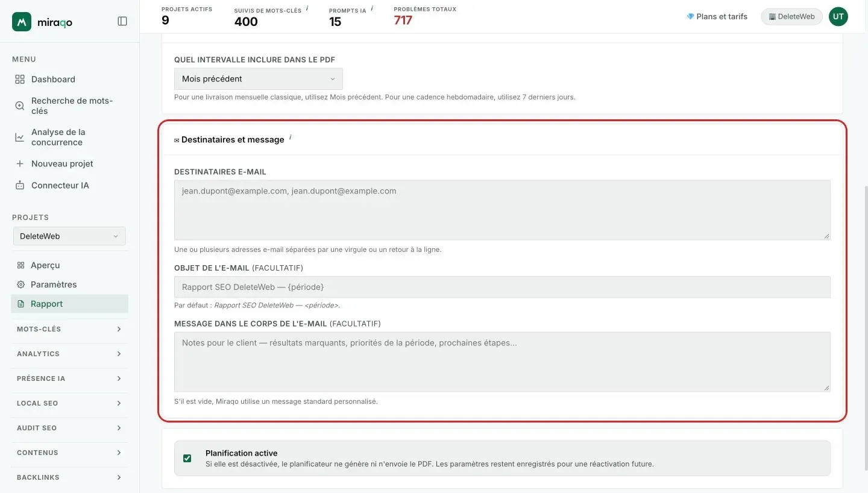The image size is (868, 493).
Task: Click the keyword search magnifier icon
Action: [20, 106]
